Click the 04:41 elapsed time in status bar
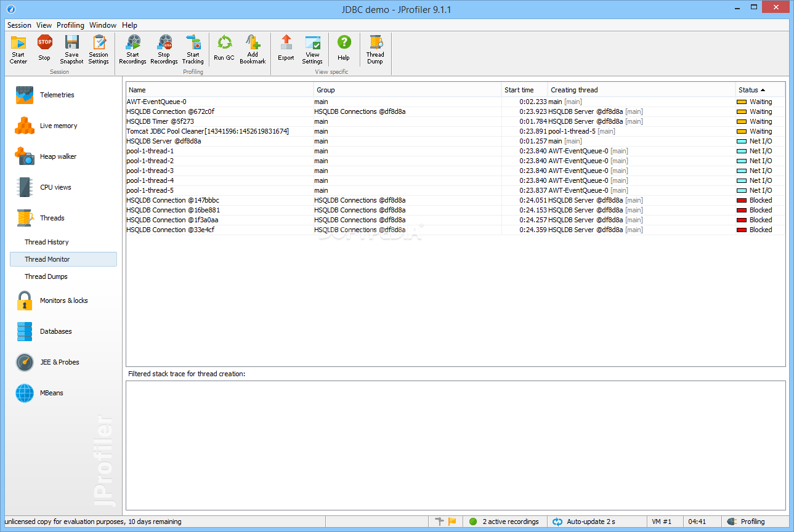The height and width of the screenshot is (532, 794). click(697, 522)
